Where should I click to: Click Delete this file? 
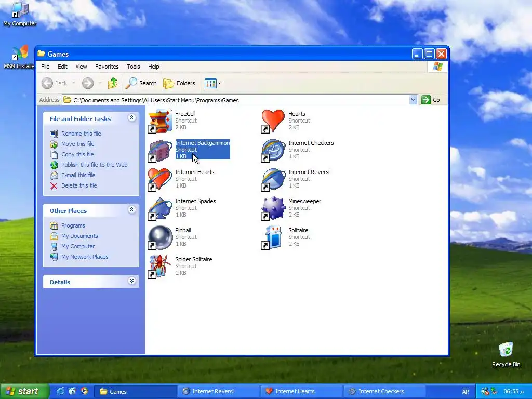79,185
